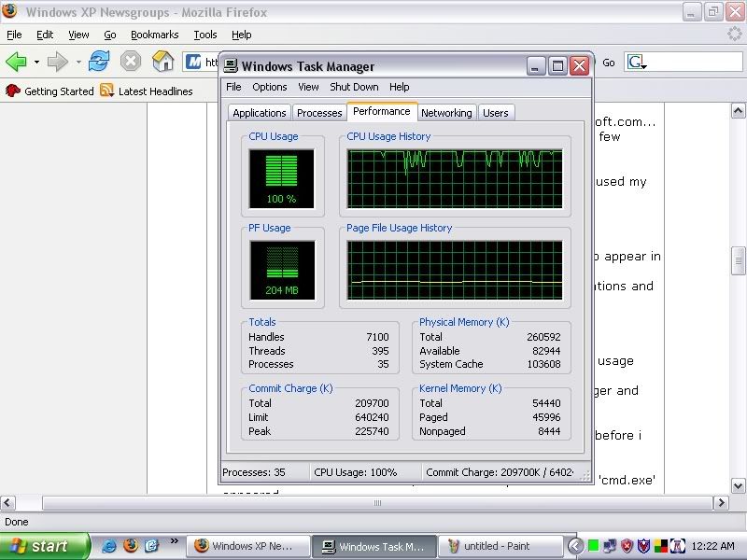Click the Threads value 395

(x=380, y=351)
